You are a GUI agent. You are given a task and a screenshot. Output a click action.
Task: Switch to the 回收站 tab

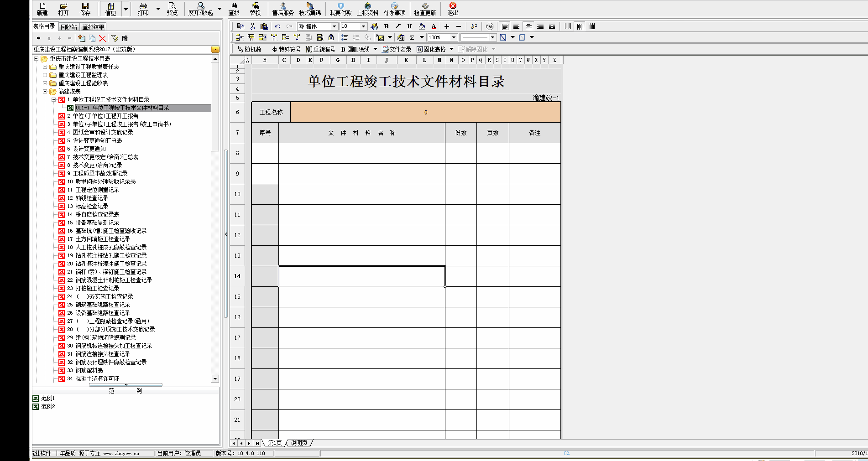tap(69, 27)
